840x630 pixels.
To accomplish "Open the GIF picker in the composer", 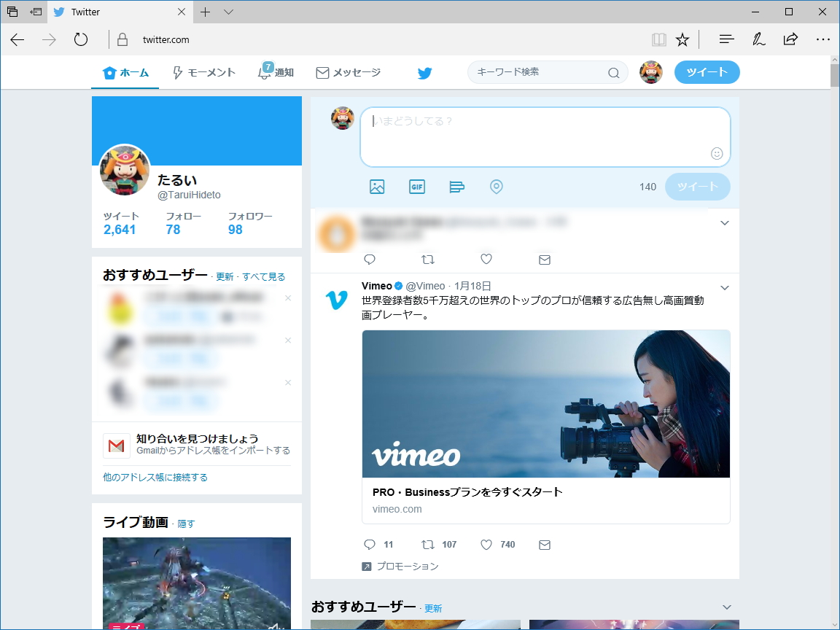I will tap(416, 187).
